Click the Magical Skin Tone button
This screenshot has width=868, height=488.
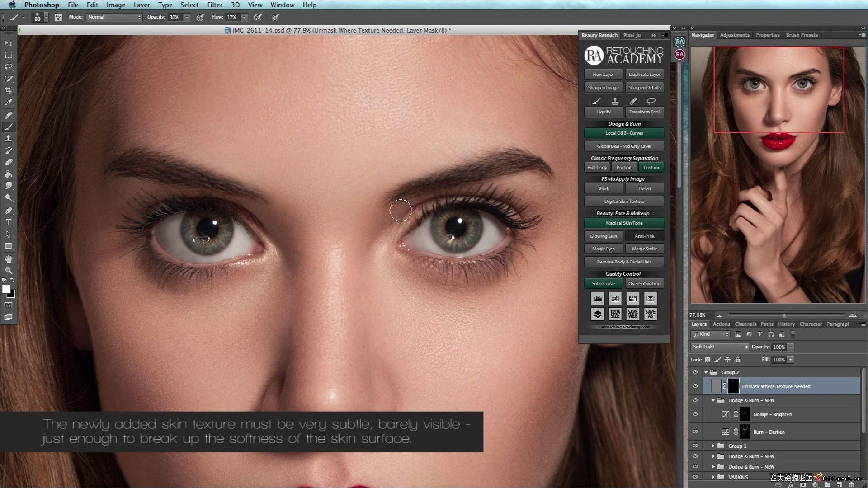(x=624, y=223)
